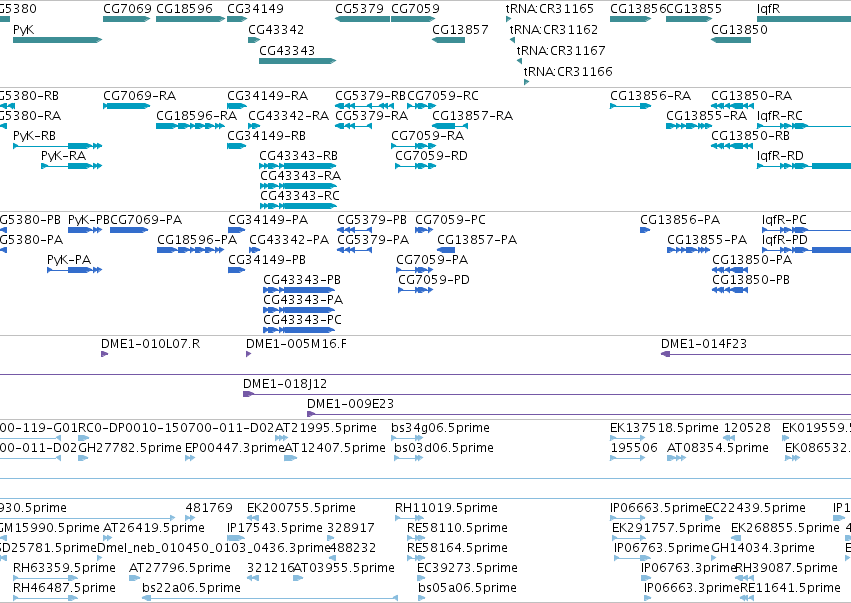The image size is (851, 603).
Task: Click tRNA:CR31162 feature label
Action: coord(554,29)
